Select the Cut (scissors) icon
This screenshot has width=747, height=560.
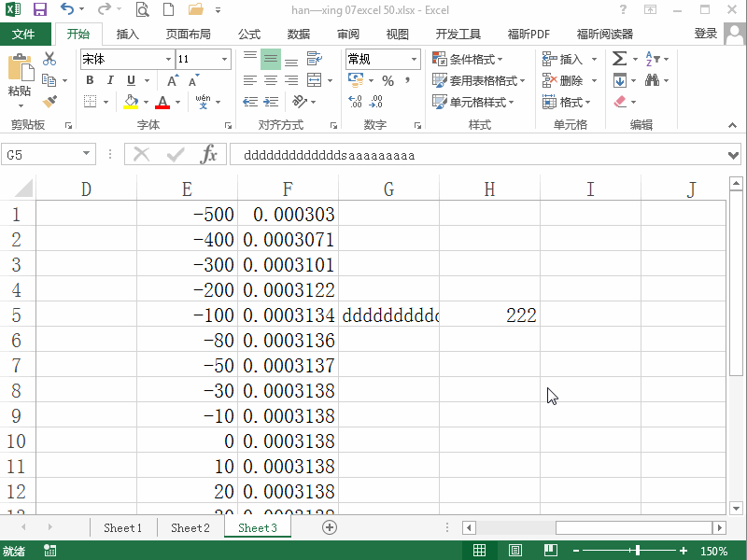[x=50, y=58]
